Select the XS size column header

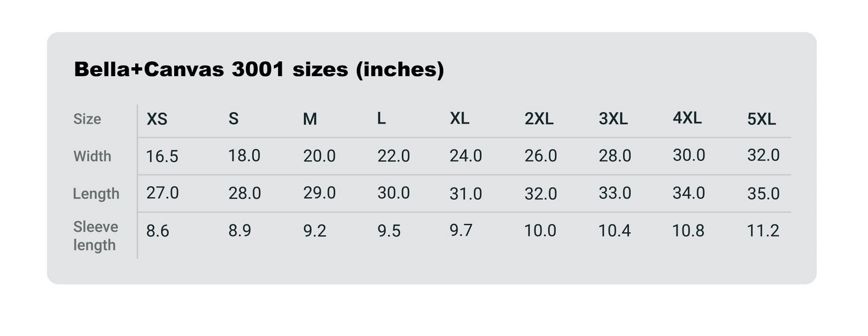157,119
